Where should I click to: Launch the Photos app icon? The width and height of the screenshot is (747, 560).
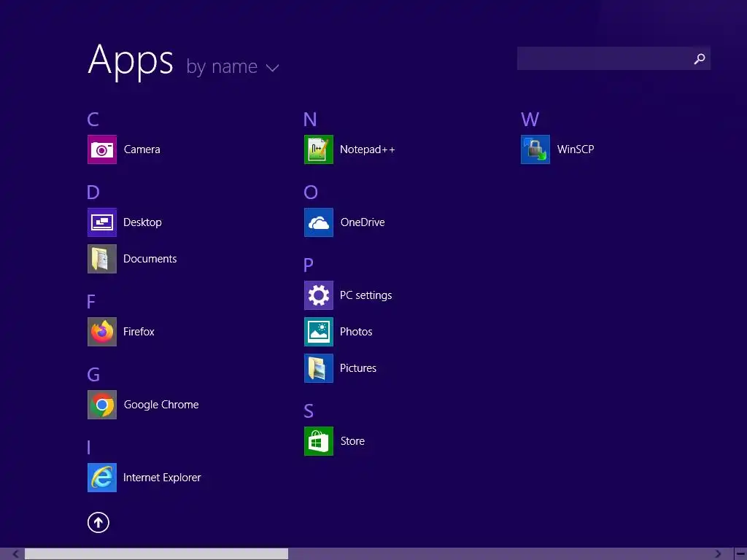coord(319,332)
